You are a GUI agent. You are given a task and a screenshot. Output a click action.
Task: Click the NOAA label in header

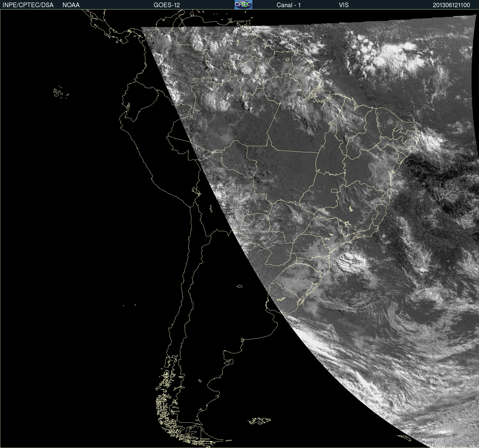71,5
